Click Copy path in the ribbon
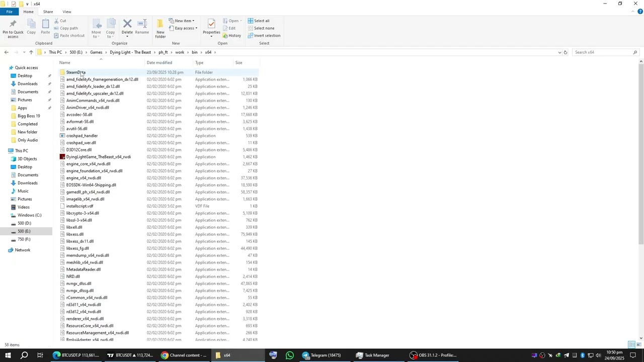 pos(65,28)
